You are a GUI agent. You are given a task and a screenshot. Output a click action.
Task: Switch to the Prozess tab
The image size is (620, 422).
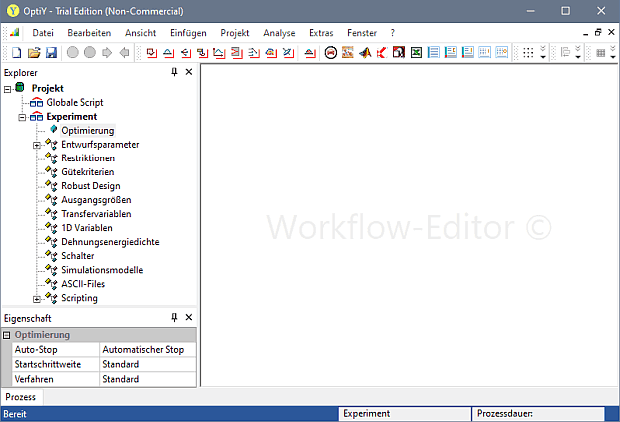click(x=21, y=397)
